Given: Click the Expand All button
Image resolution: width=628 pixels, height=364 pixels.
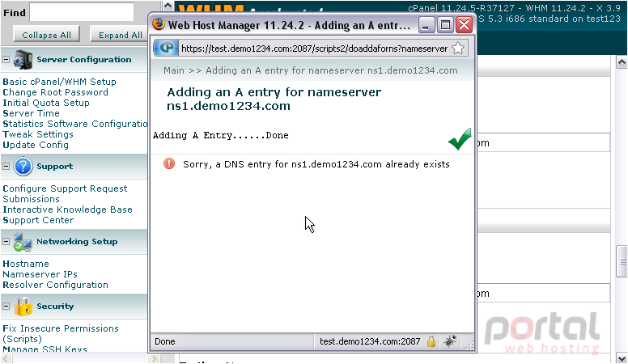Looking at the screenshot, I should 119,35.
